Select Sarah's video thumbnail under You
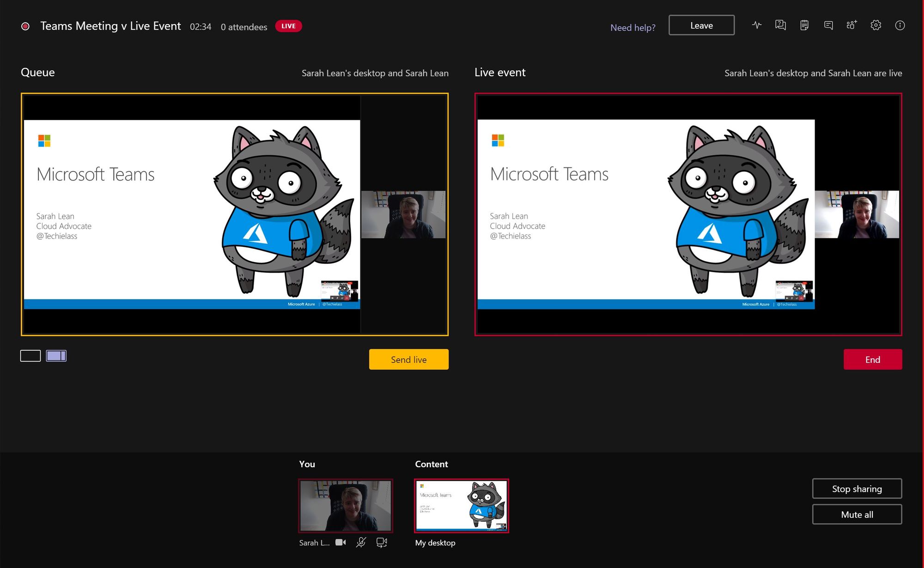 point(346,506)
